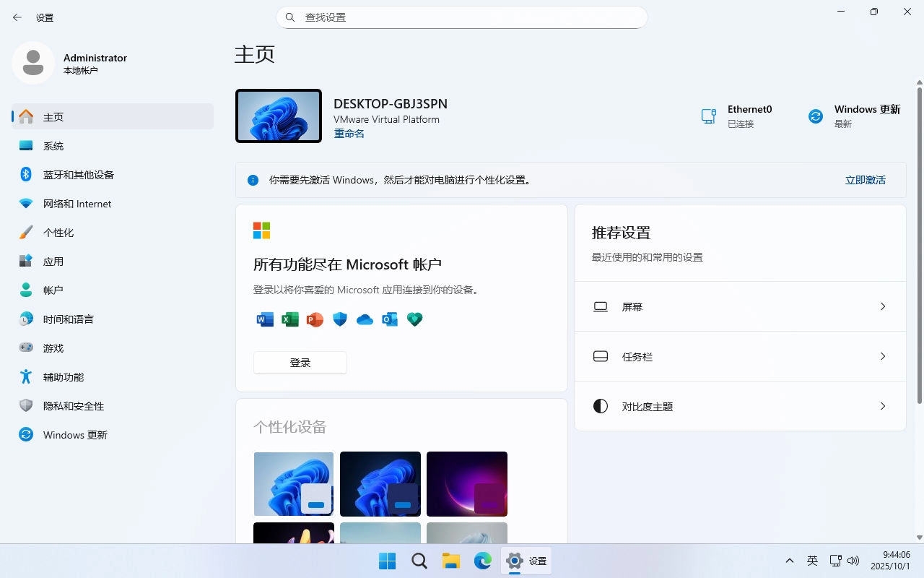The image size is (924, 578).
Task: Open the Windows 更新 status icon
Action: 816,116
